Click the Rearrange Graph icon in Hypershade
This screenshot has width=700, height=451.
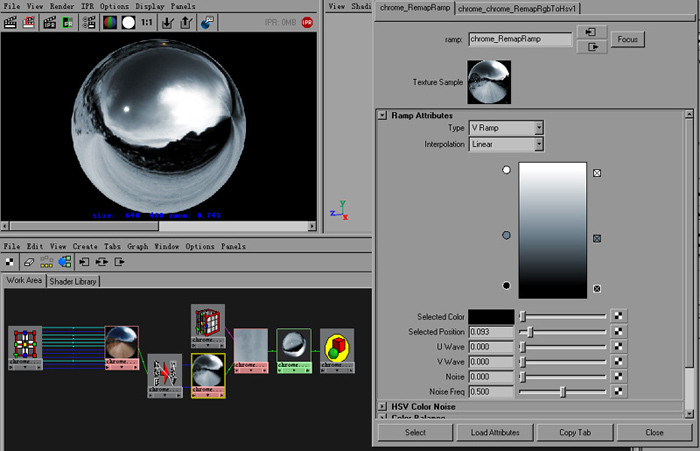pyautogui.click(x=46, y=262)
